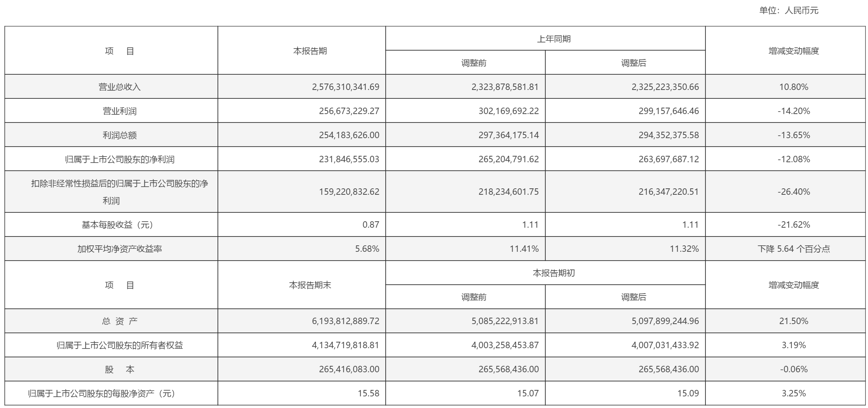Select the 单位：人民币元 unit text
The image size is (868, 408).
tap(788, 10)
